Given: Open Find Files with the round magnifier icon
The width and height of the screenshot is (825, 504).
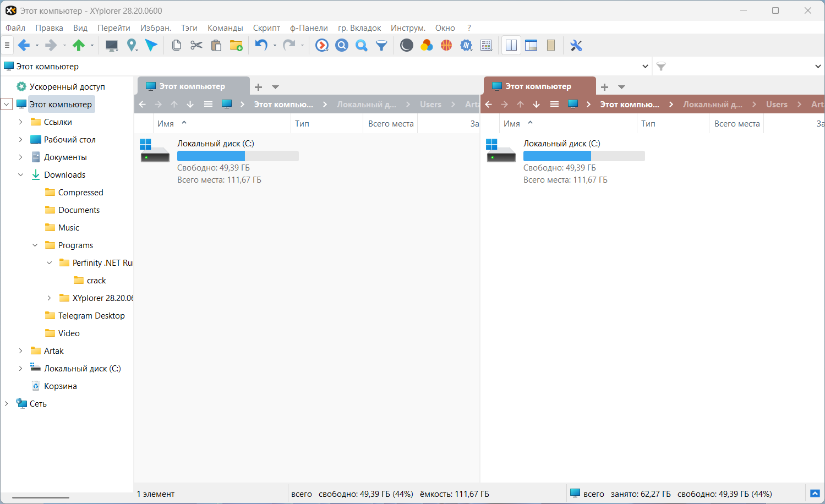Looking at the screenshot, I should pos(342,46).
